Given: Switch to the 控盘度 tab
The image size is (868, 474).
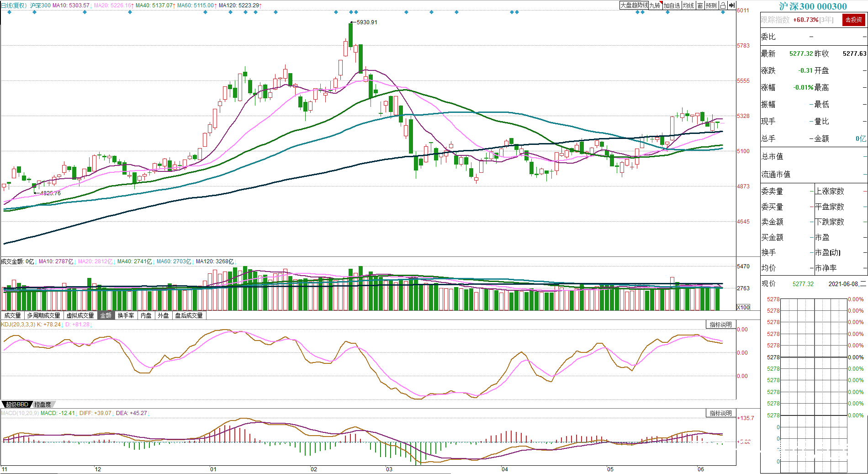Looking at the screenshot, I should (43, 405).
